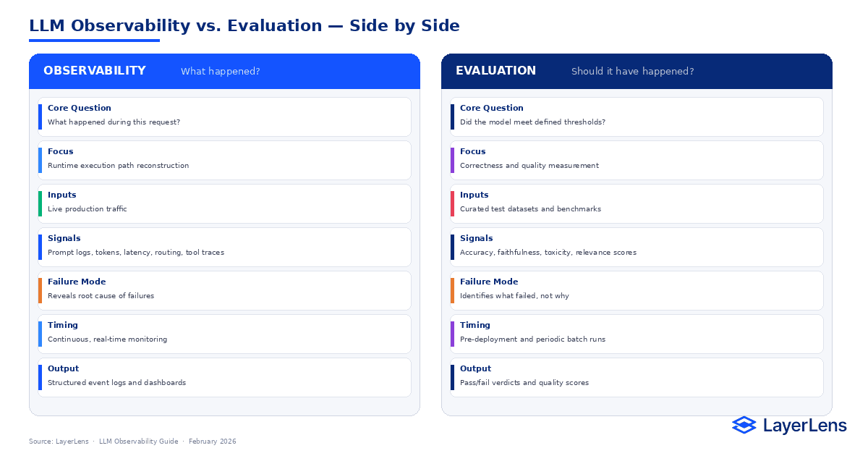Click the green bar beside Observability Inputs
Screen dimensions: 868x456
click(41, 203)
